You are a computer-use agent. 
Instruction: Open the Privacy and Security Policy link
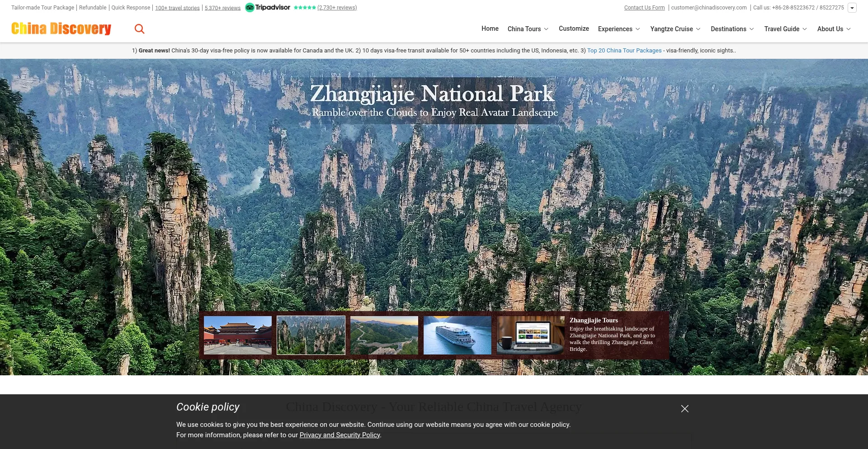340,435
